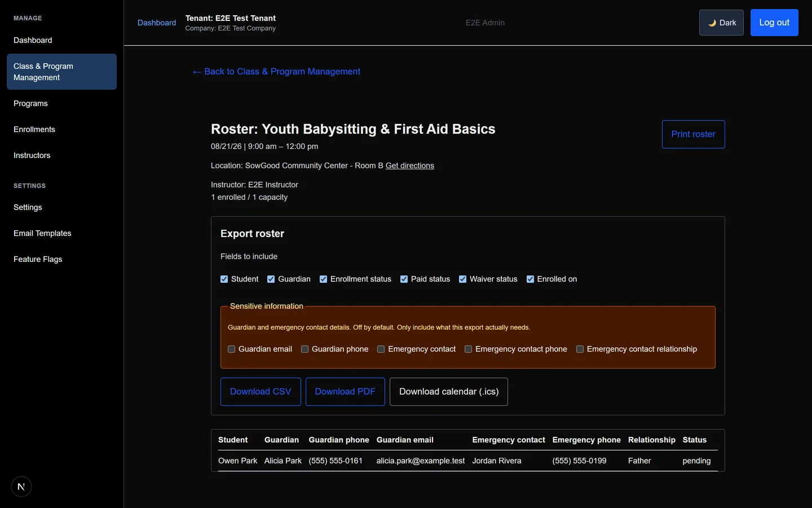Viewport: 812px width, 508px height.
Task: Open Class & Program Management menu item
Action: coord(61,72)
